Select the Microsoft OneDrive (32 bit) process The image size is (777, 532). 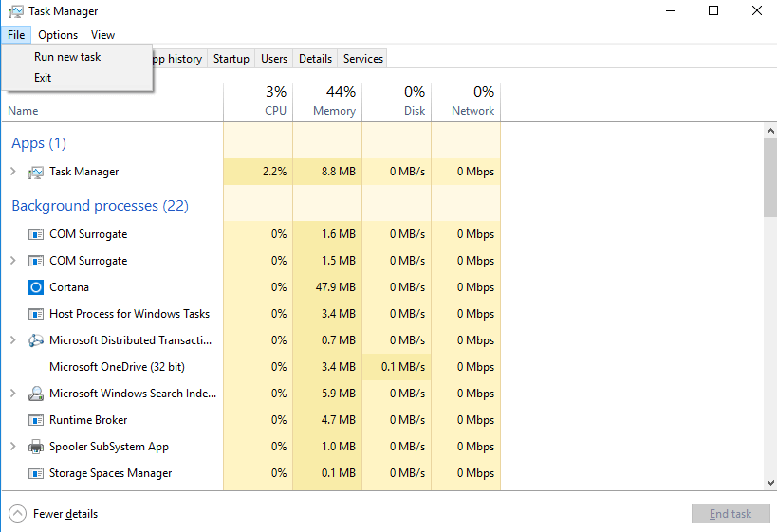point(117,367)
